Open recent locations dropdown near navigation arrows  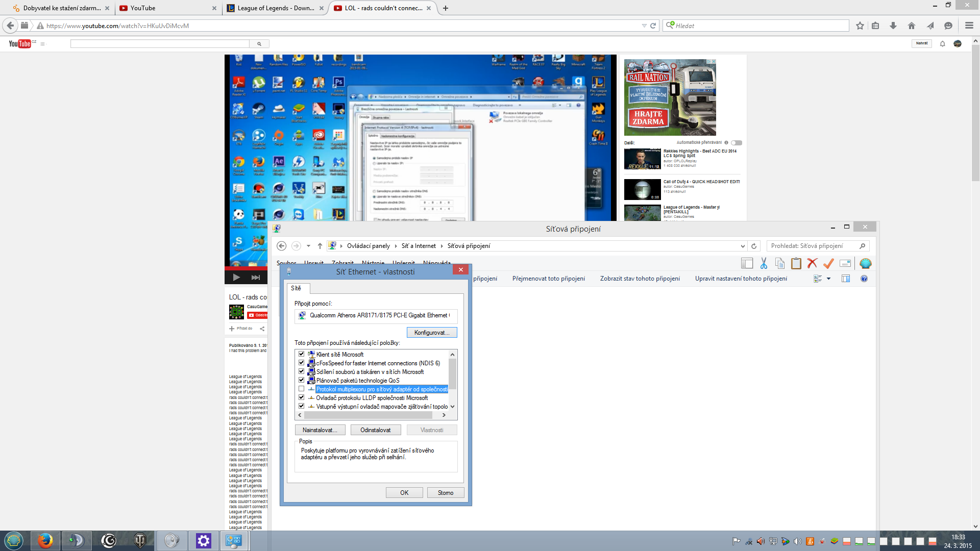308,246
